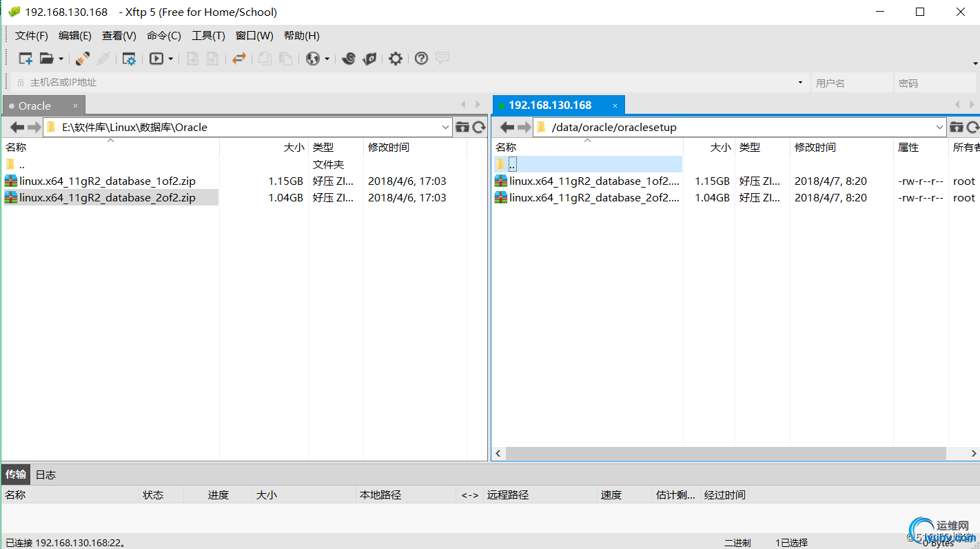
Task: Sort local files by 修改时间 column header
Action: [415, 147]
